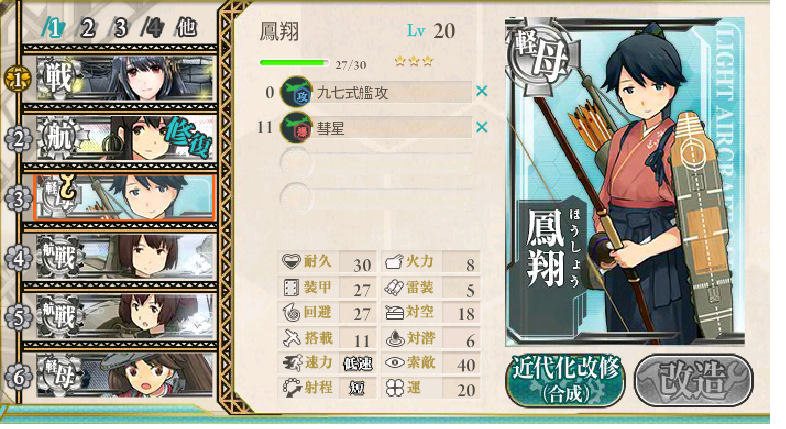Remove the 九七式艦攻 equipment with X
The width and height of the screenshot is (786, 429).
[x=481, y=91]
